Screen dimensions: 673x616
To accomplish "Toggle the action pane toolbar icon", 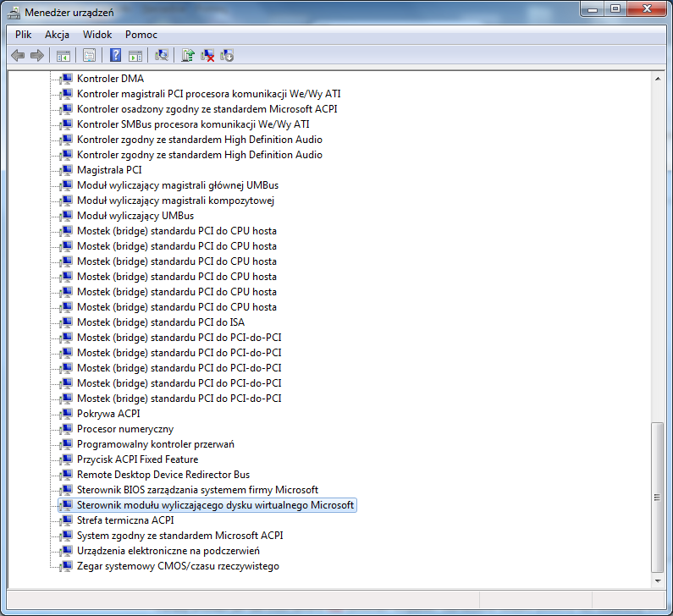I will coord(135,55).
